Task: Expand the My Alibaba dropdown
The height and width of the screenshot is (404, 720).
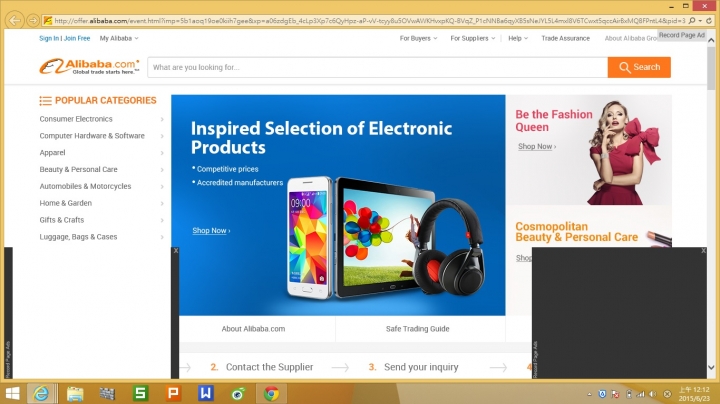Action: pyautogui.click(x=119, y=38)
